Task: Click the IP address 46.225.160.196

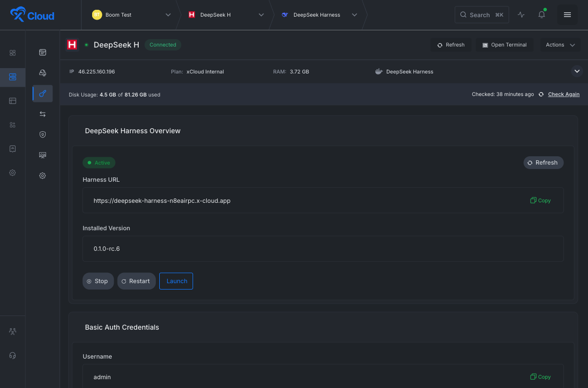Action: click(97, 72)
